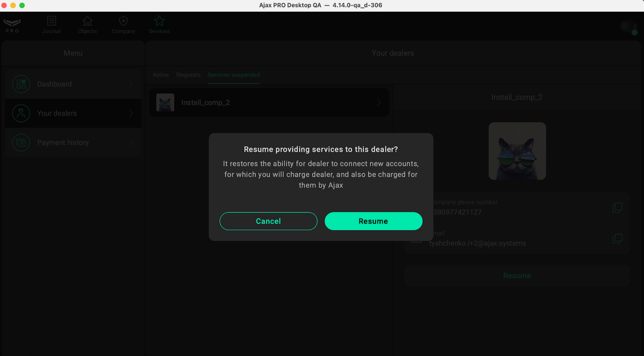This screenshot has height=356, width=644.
Task: Select the Services suspended tab
Action: (x=233, y=75)
